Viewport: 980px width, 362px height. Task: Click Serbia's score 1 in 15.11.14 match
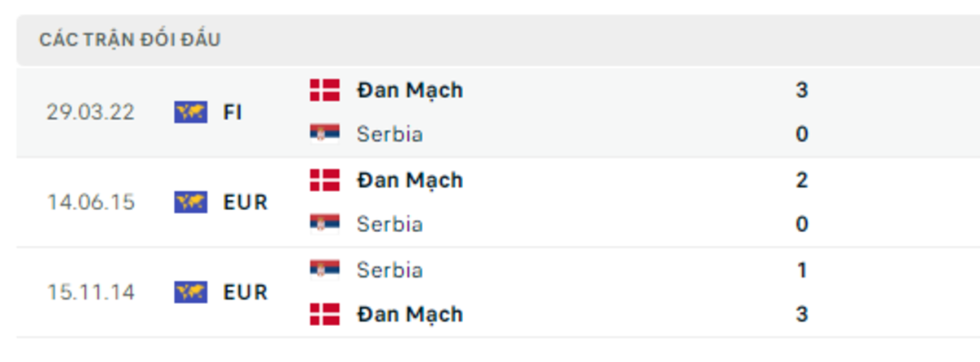(x=801, y=270)
